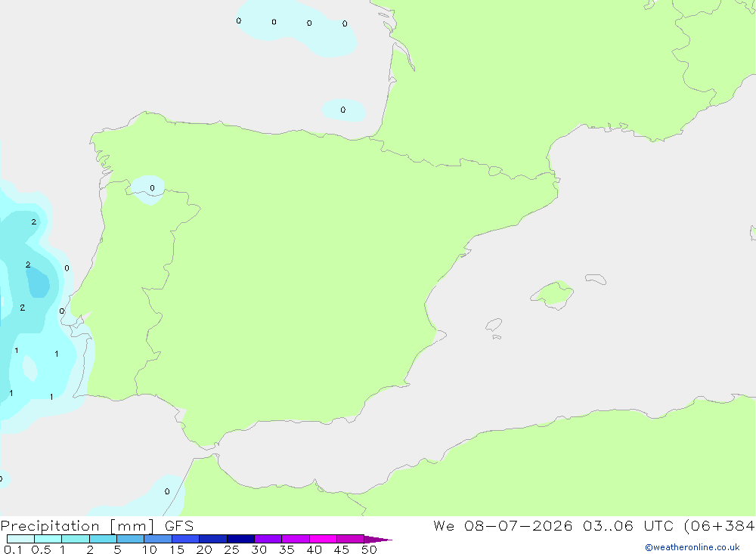Click the purple arrow tip beyond 50
Viewport: 756px width, 554px height.
pyautogui.click(x=377, y=539)
